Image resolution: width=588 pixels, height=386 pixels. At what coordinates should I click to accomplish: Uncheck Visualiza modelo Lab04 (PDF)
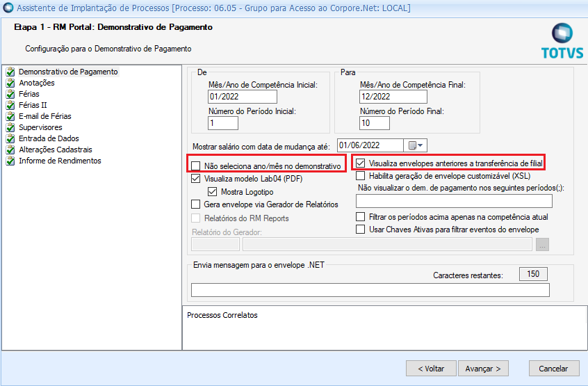tap(196, 179)
